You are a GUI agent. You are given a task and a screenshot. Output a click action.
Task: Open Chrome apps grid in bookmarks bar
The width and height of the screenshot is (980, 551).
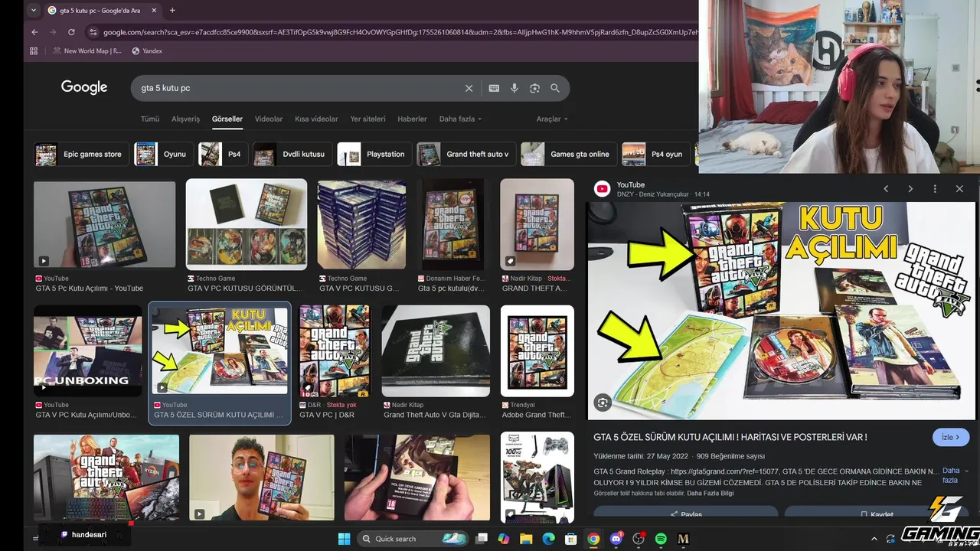coord(34,51)
